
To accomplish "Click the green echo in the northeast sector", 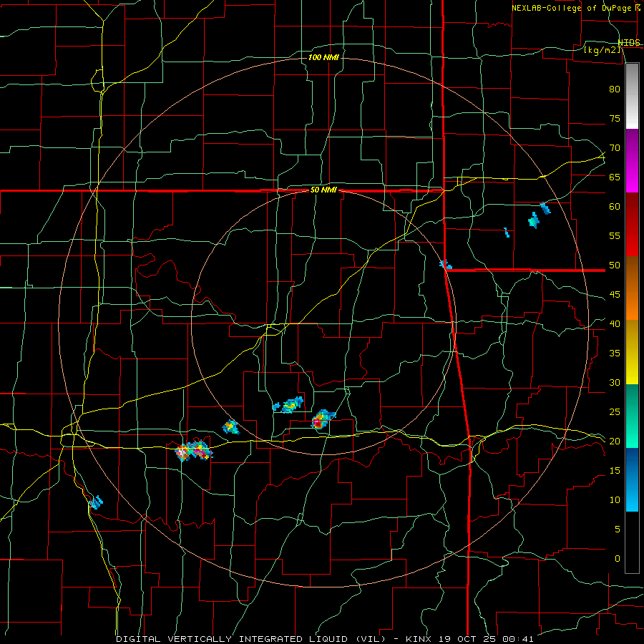I will point(534,220).
